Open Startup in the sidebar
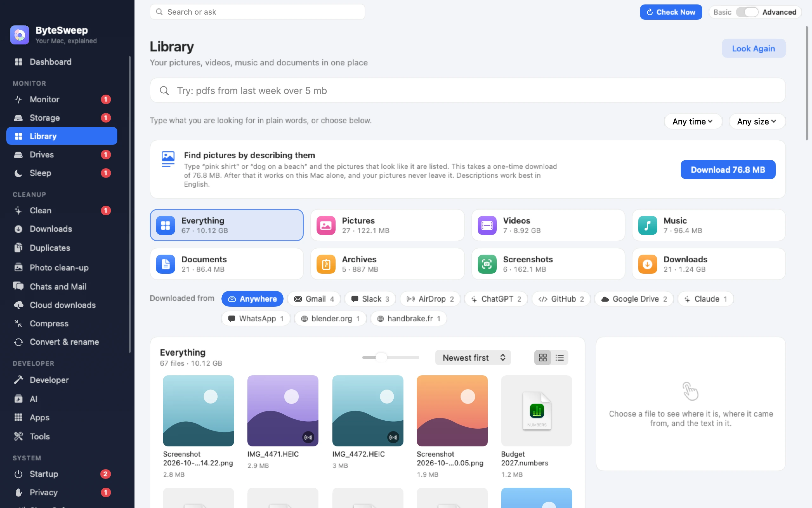This screenshot has height=508, width=812. [x=62, y=474]
